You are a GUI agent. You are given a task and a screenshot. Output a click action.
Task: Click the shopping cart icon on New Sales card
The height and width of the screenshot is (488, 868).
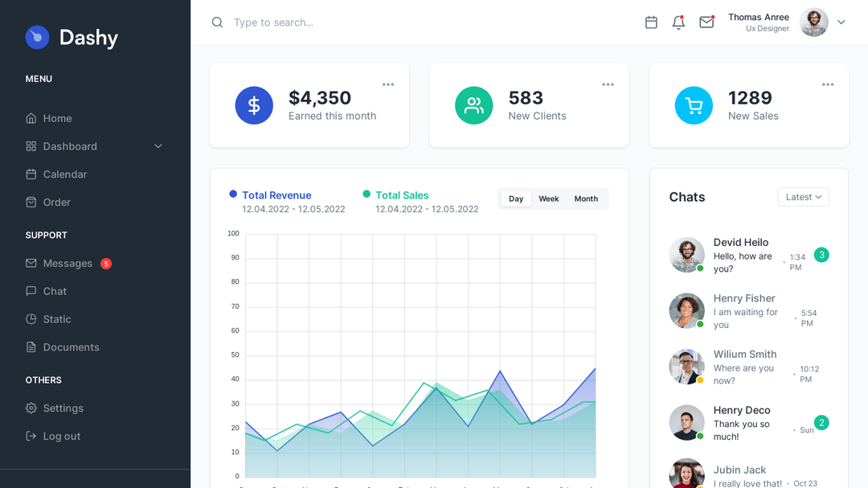694,105
